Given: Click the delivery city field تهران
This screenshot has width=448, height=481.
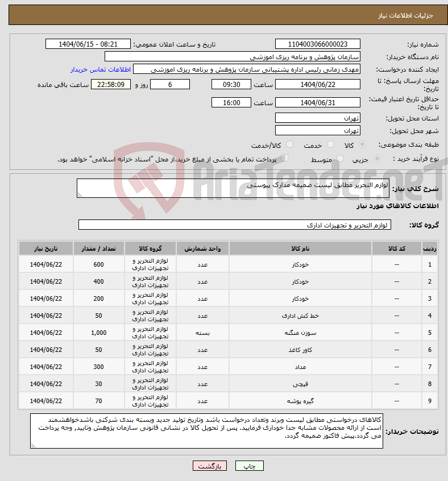Looking at the screenshot, I should click(318, 130).
